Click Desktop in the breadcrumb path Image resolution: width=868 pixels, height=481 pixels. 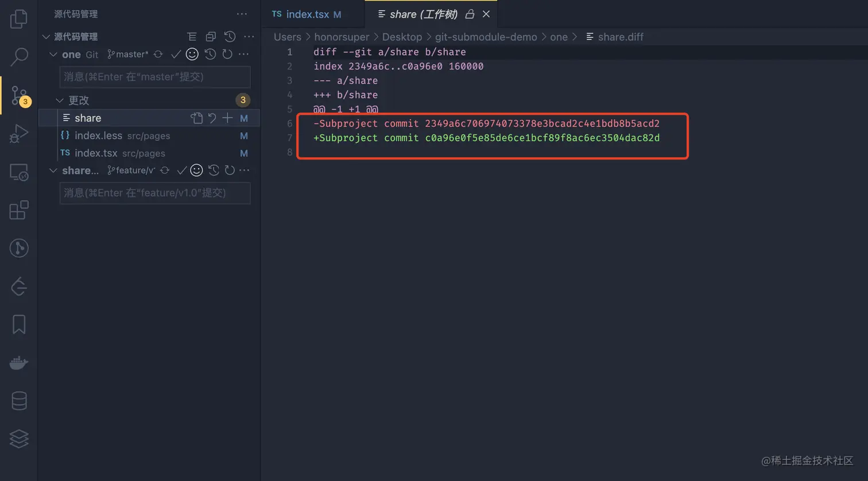(x=402, y=37)
